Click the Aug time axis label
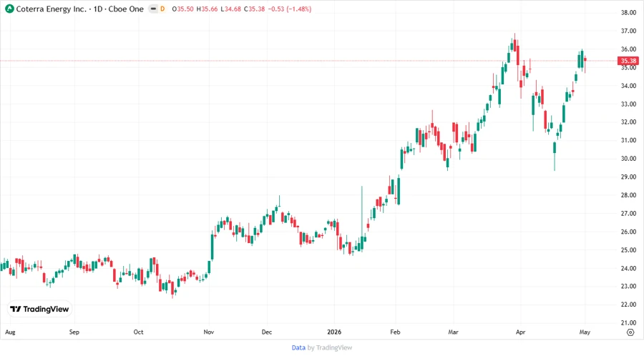The height and width of the screenshot is (356, 644). 10,332
